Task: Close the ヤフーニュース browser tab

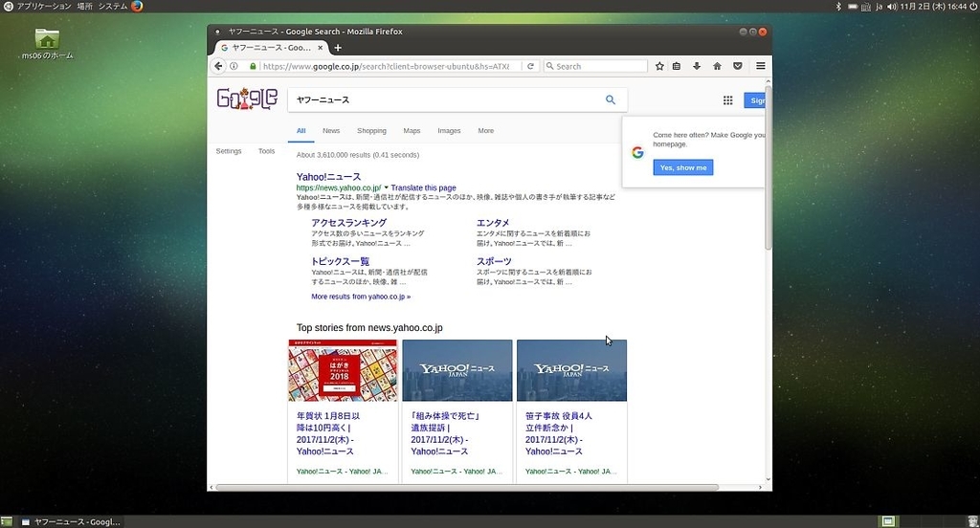Action: pyautogui.click(x=321, y=48)
